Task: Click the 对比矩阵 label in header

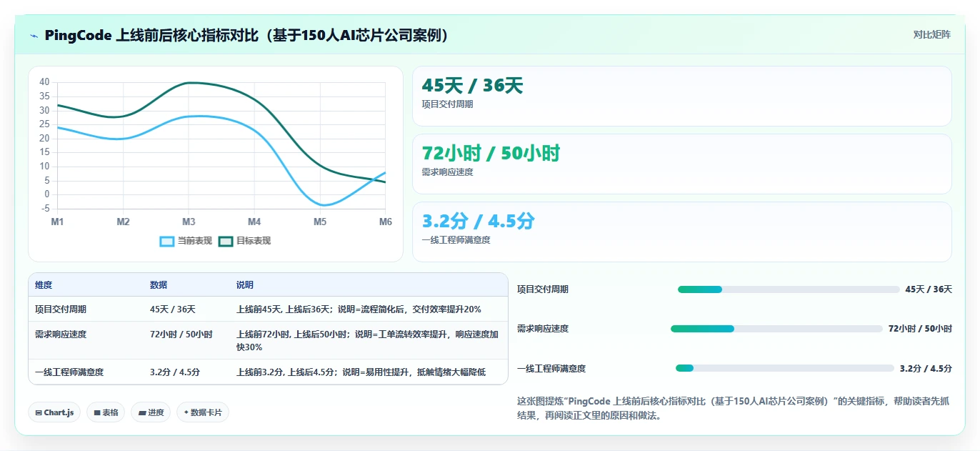Action: 931,35
